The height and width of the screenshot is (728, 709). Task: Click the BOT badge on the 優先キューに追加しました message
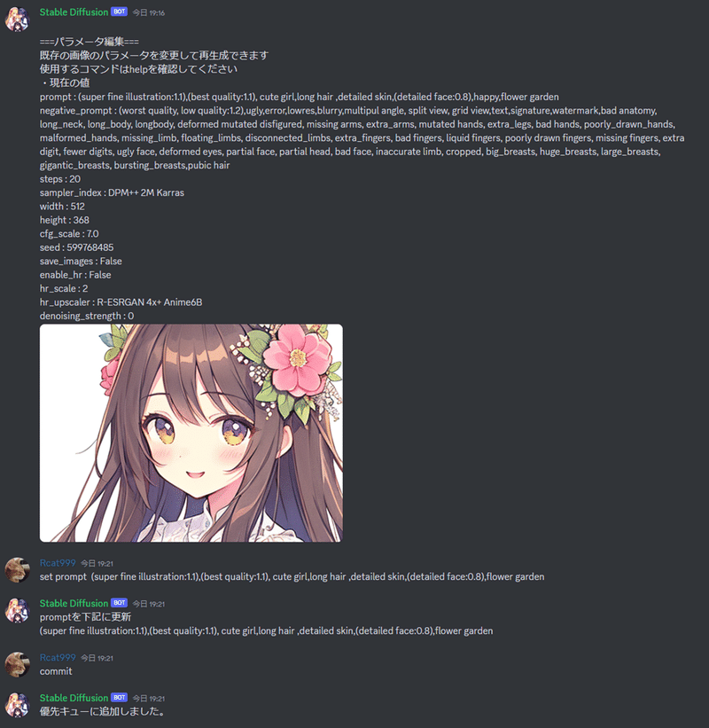tap(120, 697)
